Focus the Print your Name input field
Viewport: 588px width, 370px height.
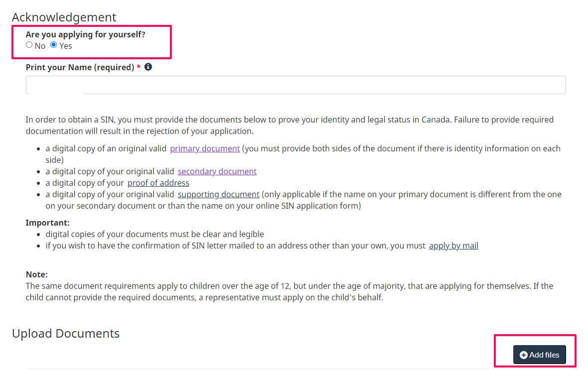click(x=295, y=85)
